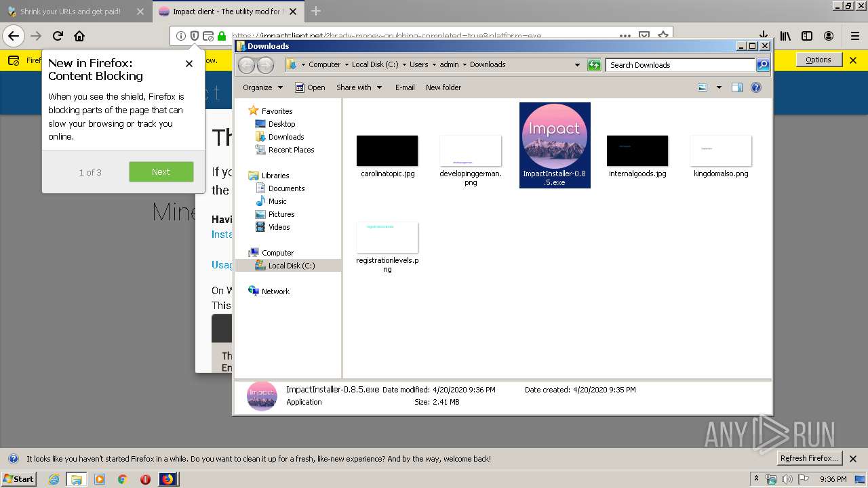The width and height of the screenshot is (868, 488).
Task: Toggle Firefox sidebar view
Action: [x=807, y=36]
